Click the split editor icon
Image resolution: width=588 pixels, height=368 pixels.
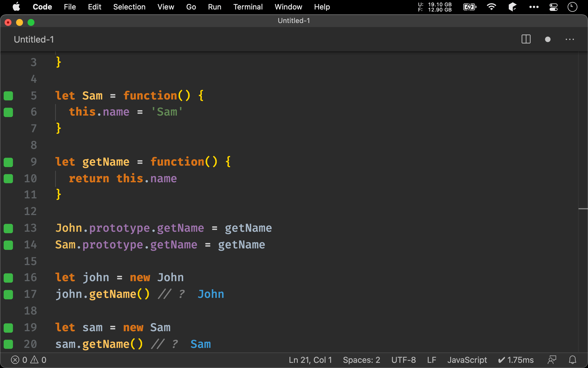pos(526,39)
